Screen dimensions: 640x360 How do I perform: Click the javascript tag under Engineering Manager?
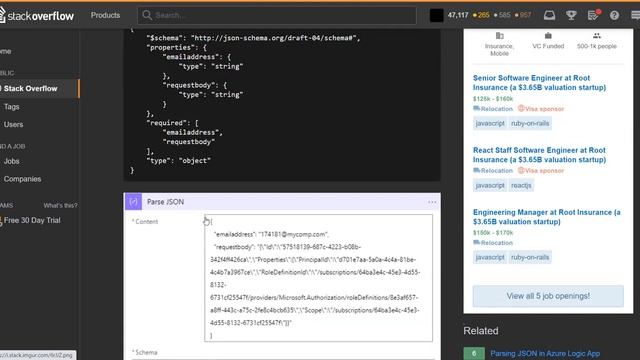pos(490,257)
